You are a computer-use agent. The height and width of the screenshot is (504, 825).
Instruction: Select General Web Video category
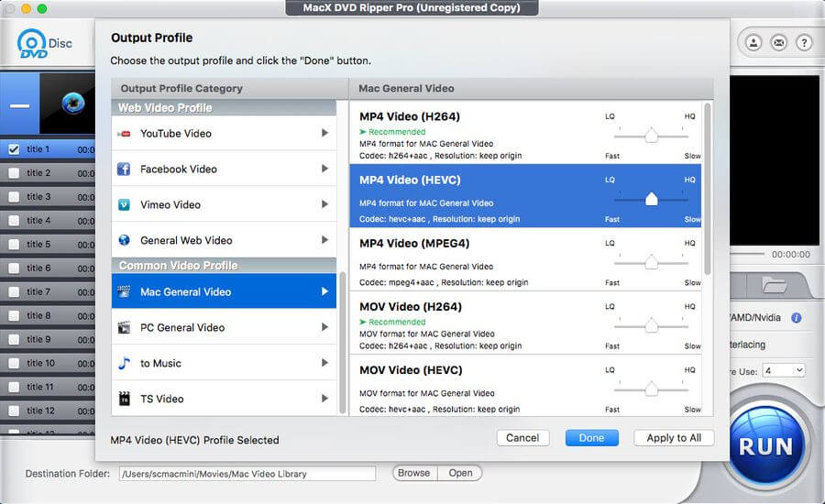pyautogui.click(x=224, y=240)
